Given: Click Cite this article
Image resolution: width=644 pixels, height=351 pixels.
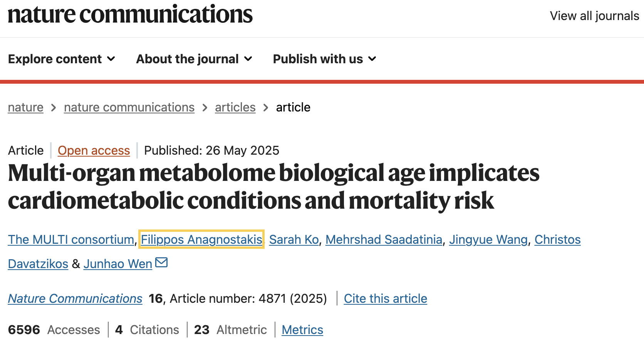Looking at the screenshot, I should [386, 299].
